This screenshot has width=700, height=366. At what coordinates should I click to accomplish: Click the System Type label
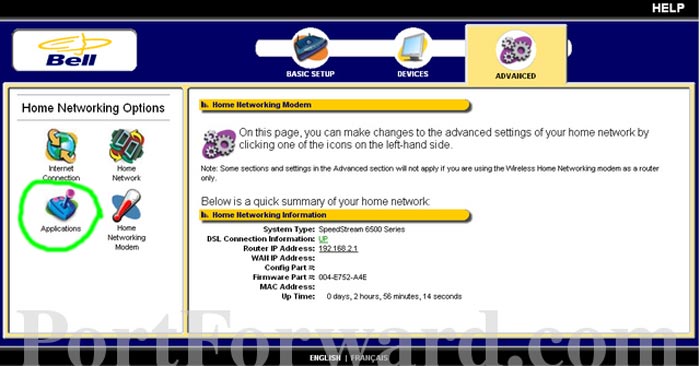(289, 229)
